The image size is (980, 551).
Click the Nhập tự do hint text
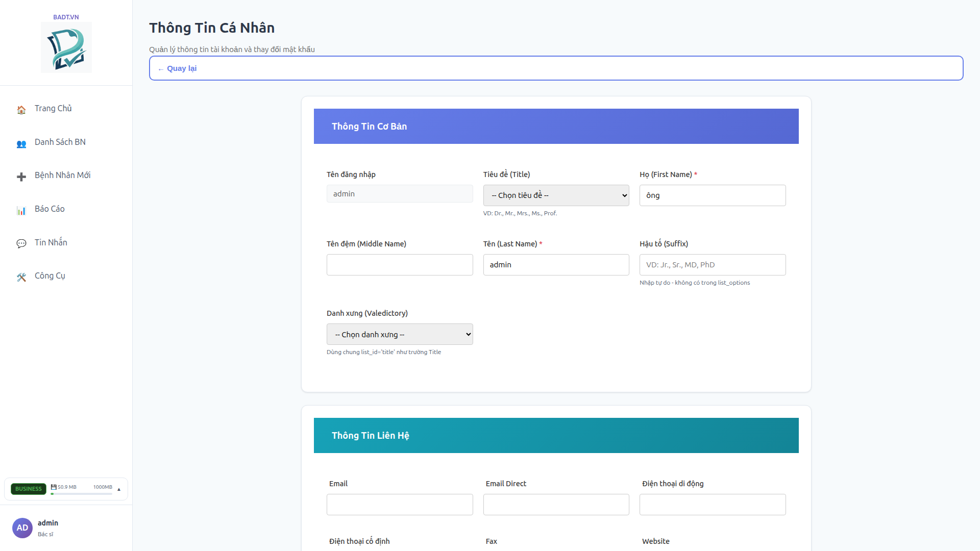tap(695, 283)
